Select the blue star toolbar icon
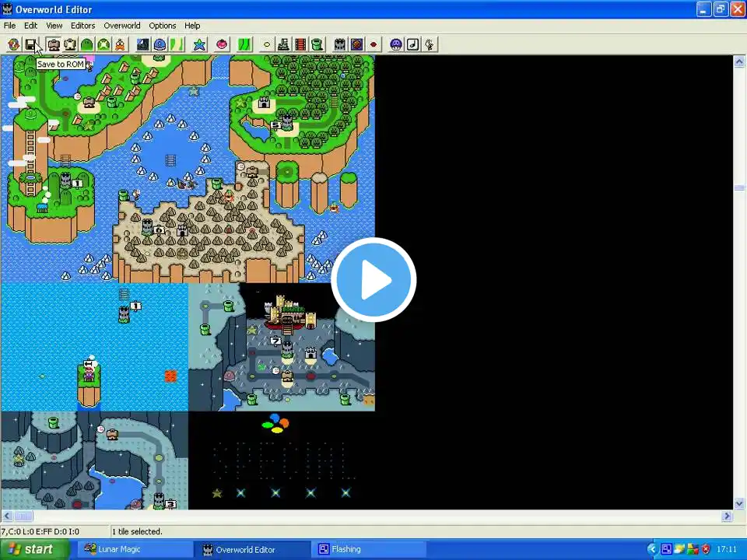This screenshot has height=560, width=747. (x=200, y=45)
